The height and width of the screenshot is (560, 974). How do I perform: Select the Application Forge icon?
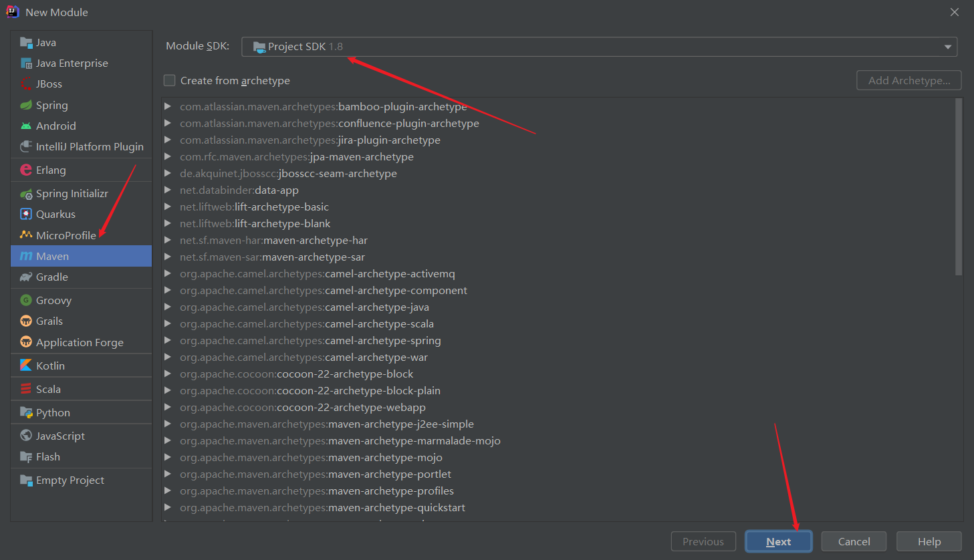click(26, 342)
